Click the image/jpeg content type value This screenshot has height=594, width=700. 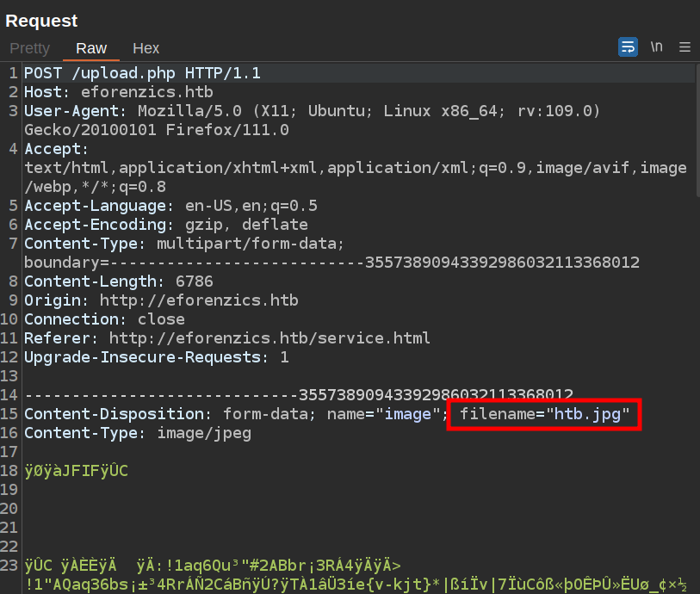203,433
